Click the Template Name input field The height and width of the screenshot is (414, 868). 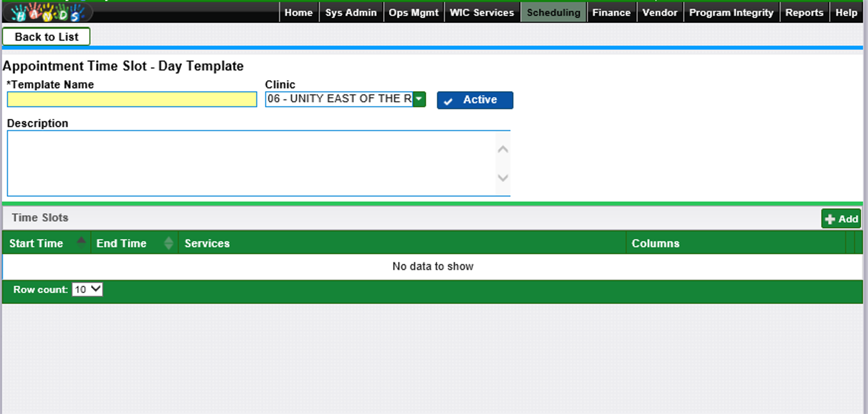tap(132, 100)
